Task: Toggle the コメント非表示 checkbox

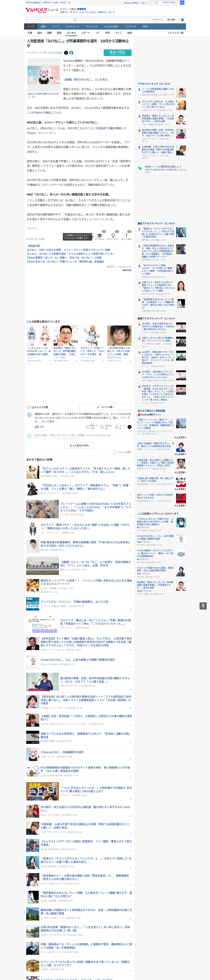Action: click(x=115, y=452)
